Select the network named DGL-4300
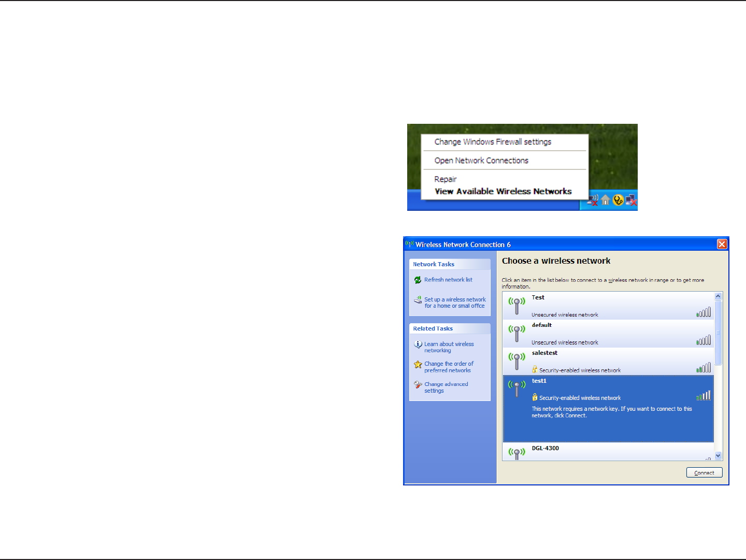Screen dimensions: 746x560 coord(608,452)
